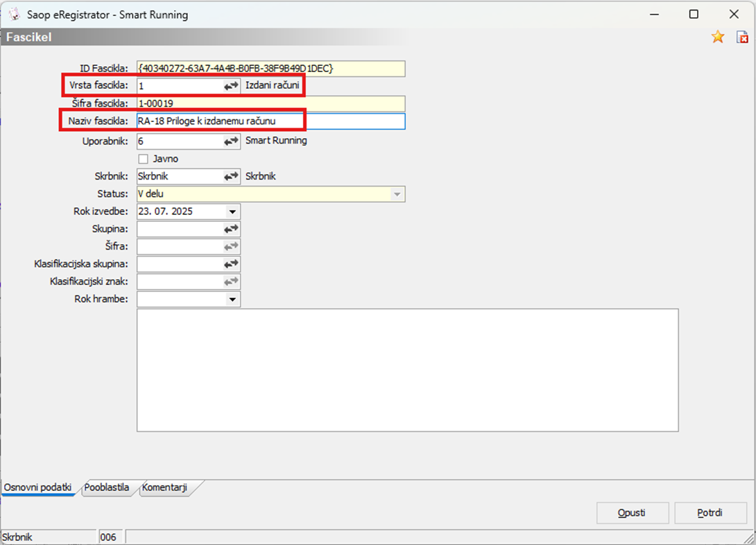Close the eRegistrator window
Screen dimensions: 756x545
[734, 15]
